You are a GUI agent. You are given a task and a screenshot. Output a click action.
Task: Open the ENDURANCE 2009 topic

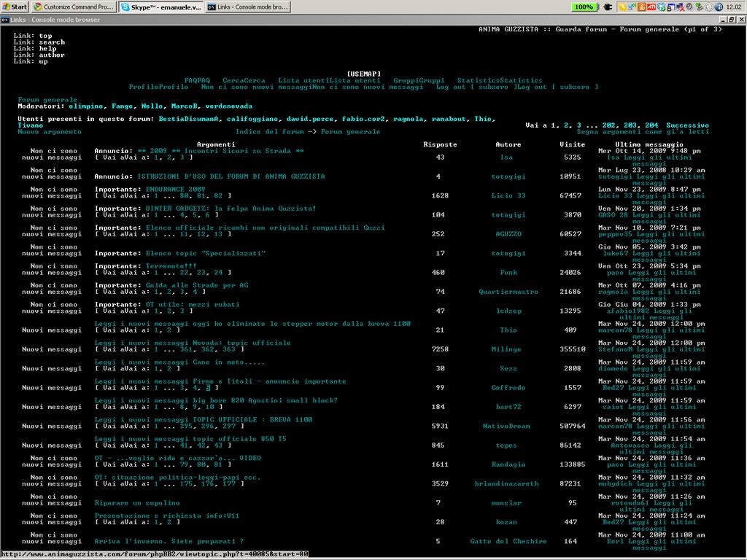175,189
